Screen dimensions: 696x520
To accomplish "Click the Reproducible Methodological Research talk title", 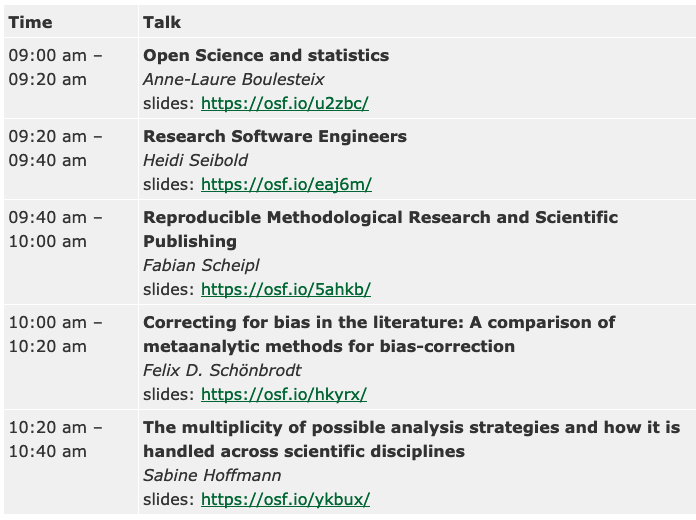I will (x=380, y=218).
